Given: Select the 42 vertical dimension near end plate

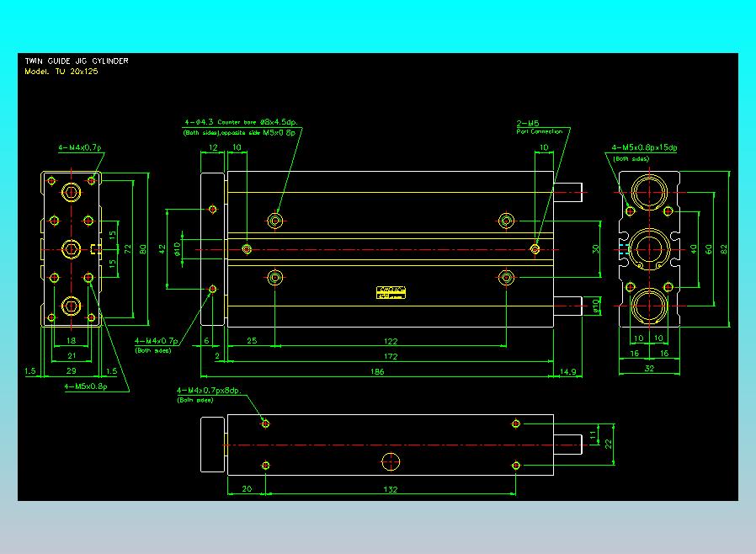Looking at the screenshot, I should (162, 249).
